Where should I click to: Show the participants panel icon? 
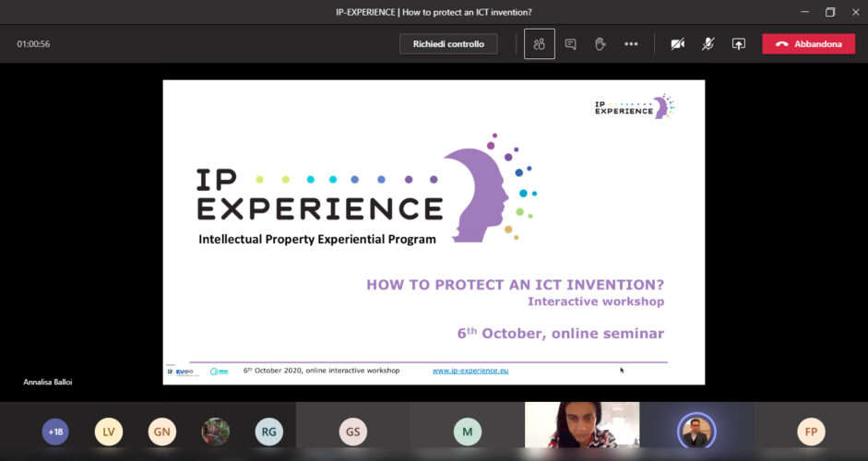click(540, 43)
